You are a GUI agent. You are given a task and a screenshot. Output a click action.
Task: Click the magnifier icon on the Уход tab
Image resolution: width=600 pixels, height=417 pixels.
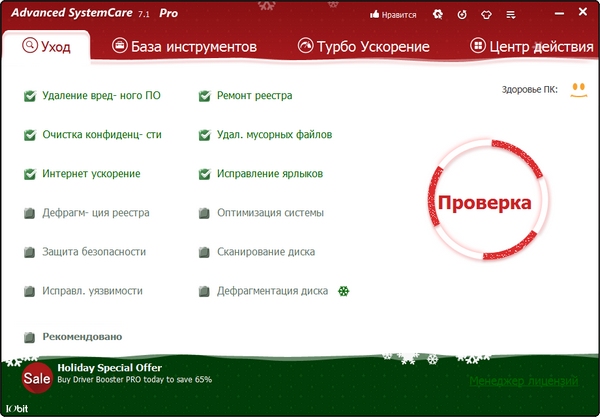click(30, 46)
